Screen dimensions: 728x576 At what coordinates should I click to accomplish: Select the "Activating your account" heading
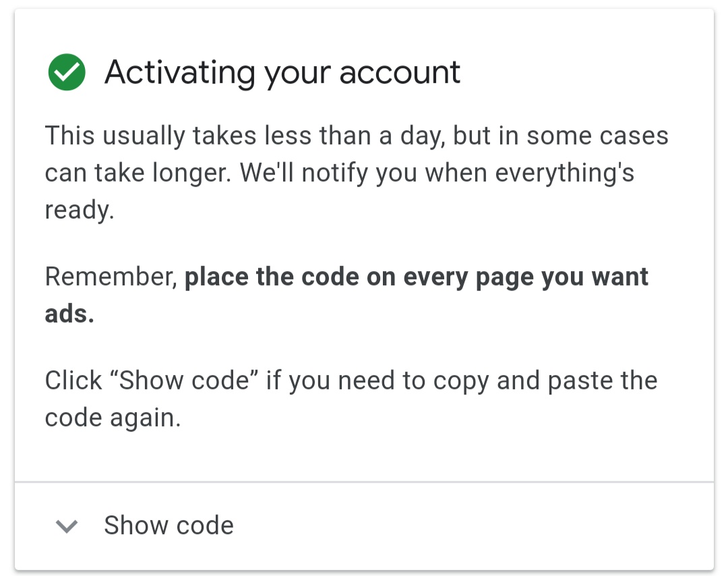[282, 72]
